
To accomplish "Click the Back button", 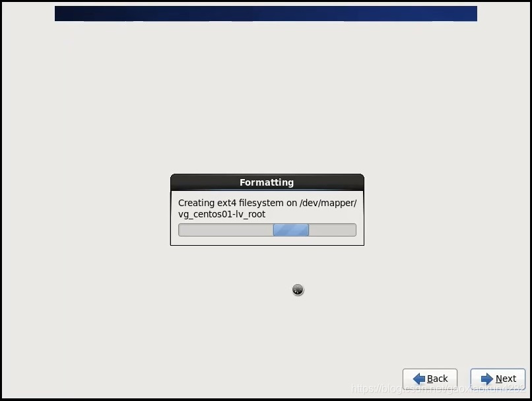I will 430,379.
